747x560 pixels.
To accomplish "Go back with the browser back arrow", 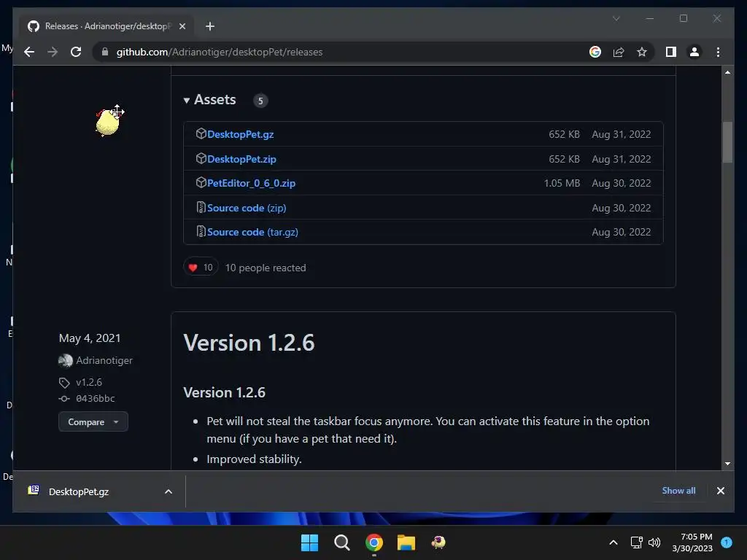I will pos(29,52).
